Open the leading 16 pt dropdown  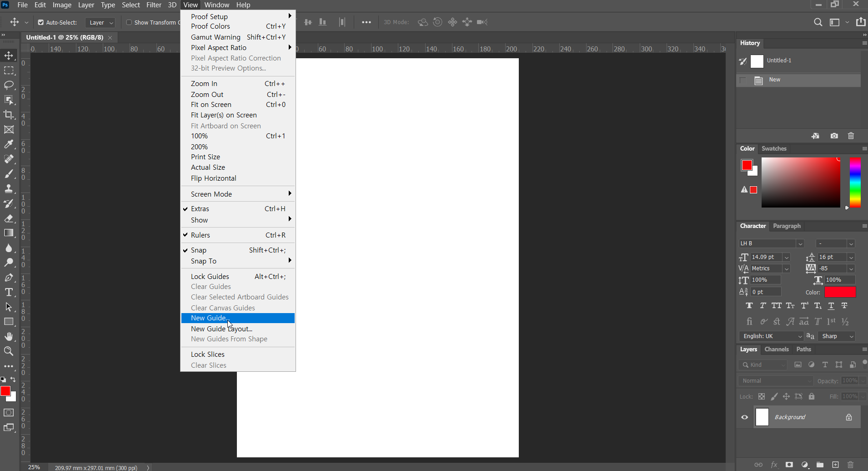[851, 257]
